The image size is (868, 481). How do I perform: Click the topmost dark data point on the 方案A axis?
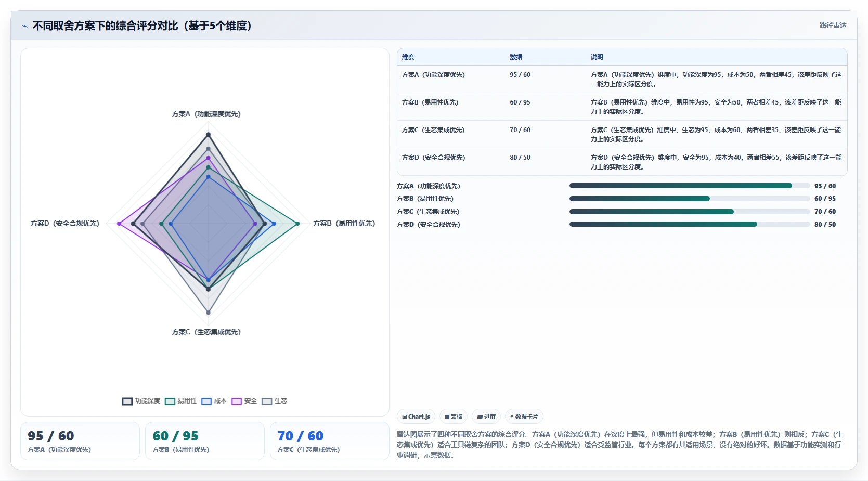pyautogui.click(x=209, y=135)
